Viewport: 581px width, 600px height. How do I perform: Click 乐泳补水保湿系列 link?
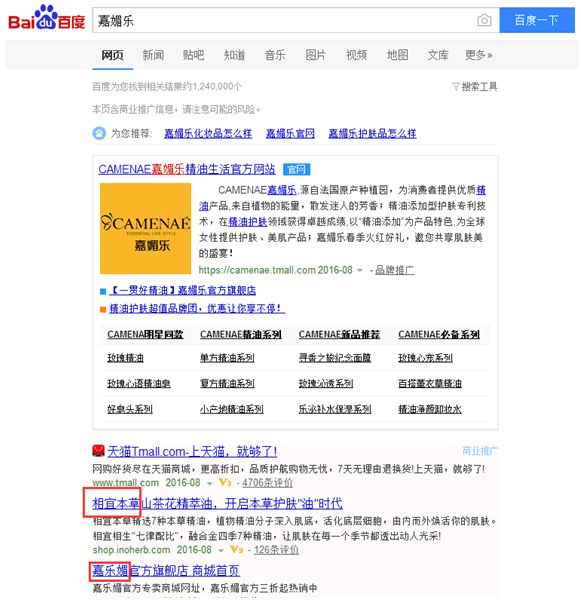click(x=335, y=409)
